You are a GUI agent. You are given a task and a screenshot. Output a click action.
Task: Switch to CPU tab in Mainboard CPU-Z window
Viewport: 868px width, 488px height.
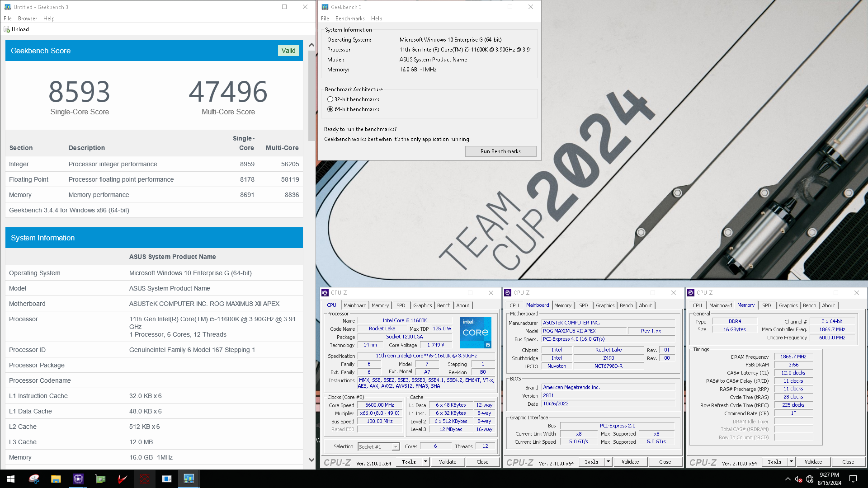(514, 305)
